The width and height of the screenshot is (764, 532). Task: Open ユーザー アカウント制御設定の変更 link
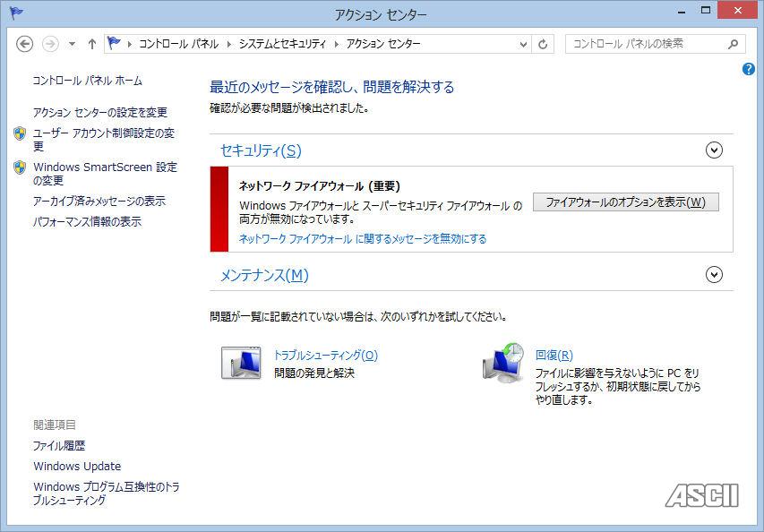(x=103, y=140)
